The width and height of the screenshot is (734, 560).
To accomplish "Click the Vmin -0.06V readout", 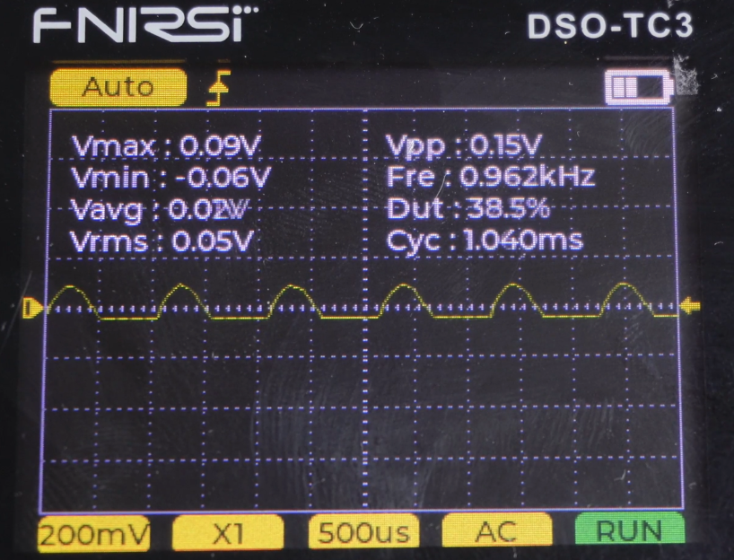I will pos(170,178).
